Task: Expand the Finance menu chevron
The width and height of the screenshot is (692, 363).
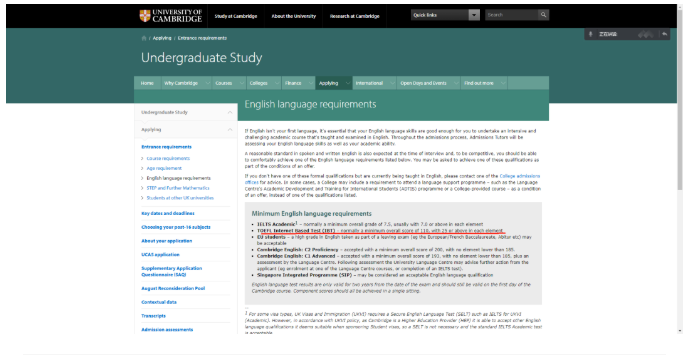Action: (x=311, y=83)
